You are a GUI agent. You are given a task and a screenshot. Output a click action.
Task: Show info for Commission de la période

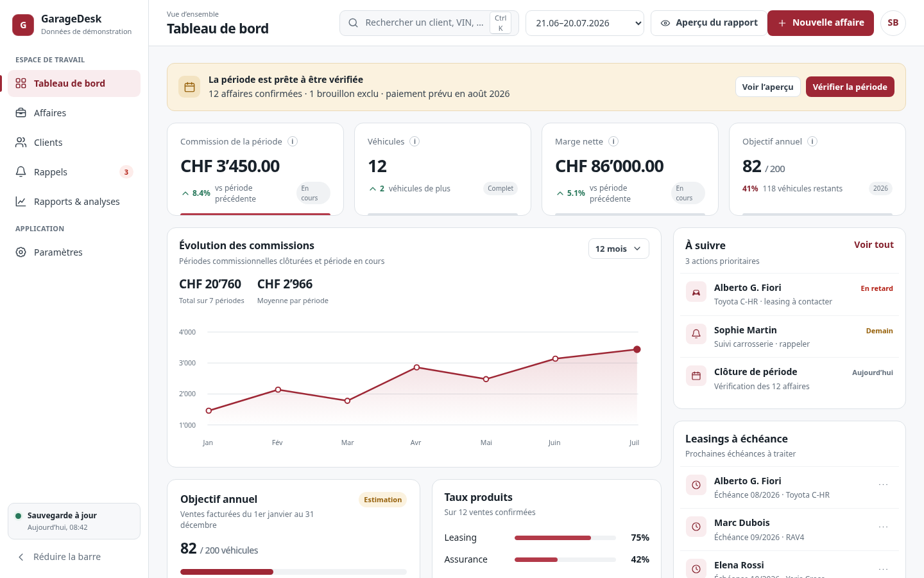[293, 141]
